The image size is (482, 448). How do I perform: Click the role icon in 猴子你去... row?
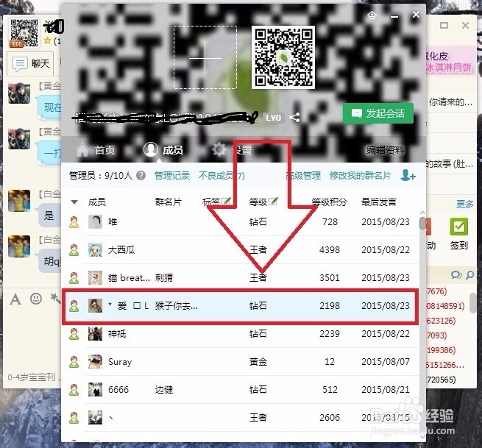click(74, 306)
